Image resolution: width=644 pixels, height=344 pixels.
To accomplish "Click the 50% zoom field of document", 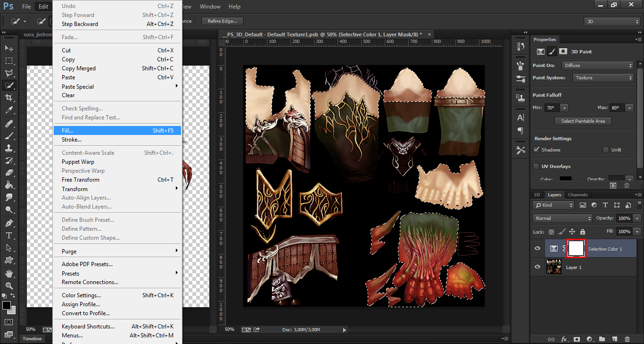I will coord(229,329).
